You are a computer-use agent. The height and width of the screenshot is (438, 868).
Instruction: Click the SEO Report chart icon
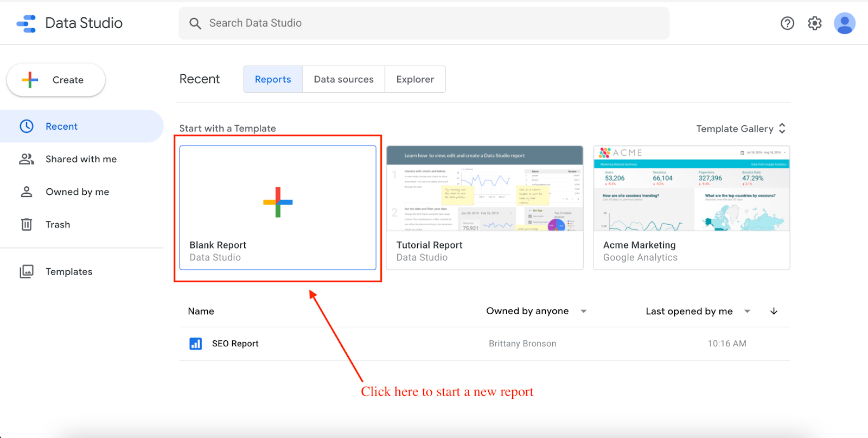tap(195, 344)
